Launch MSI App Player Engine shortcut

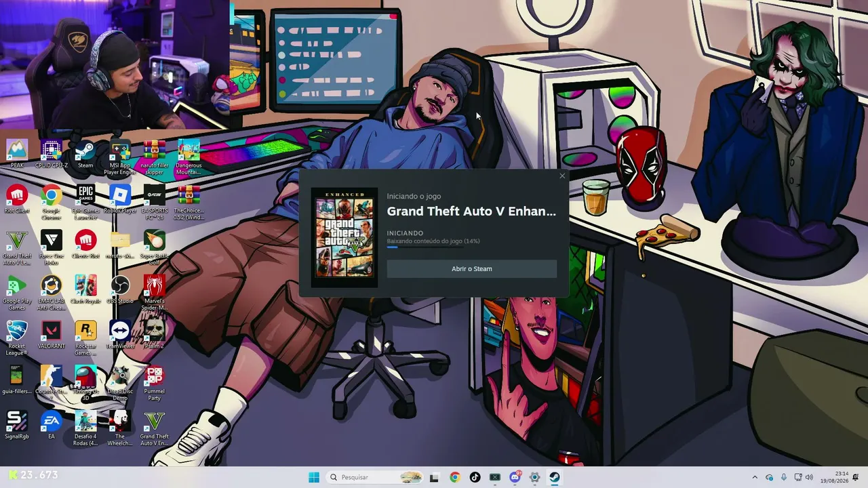[x=120, y=157]
